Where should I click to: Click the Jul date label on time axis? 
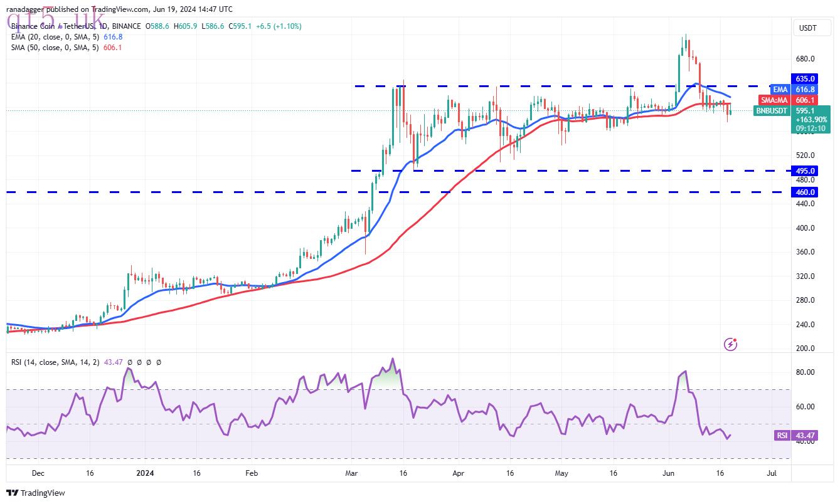tap(772, 474)
